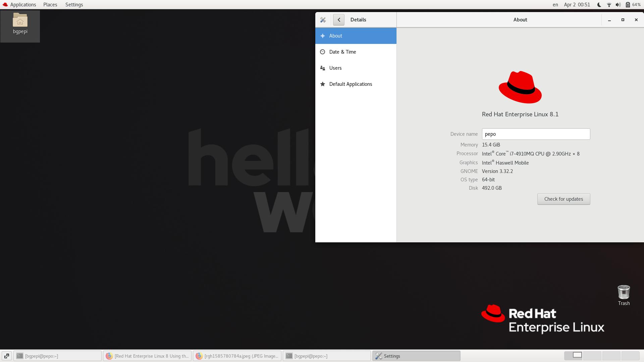Screen dimensions: 644x362
Task: Maximize the Settings window
Action: 623,20
